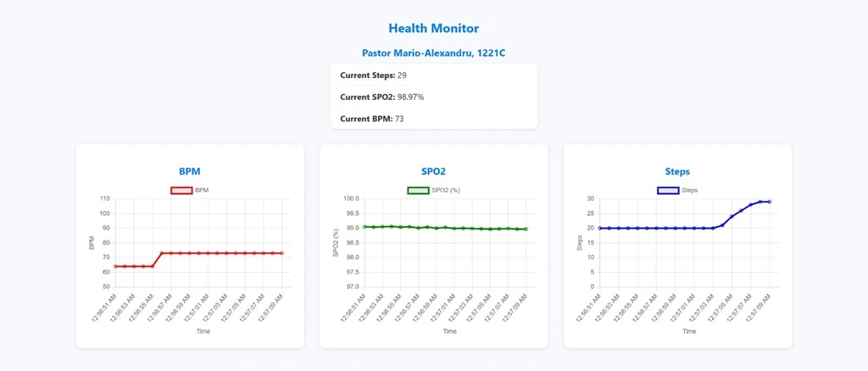Click the 30 label on Steps y-axis
Viewport: 868px width, 371px height.
(x=591, y=198)
